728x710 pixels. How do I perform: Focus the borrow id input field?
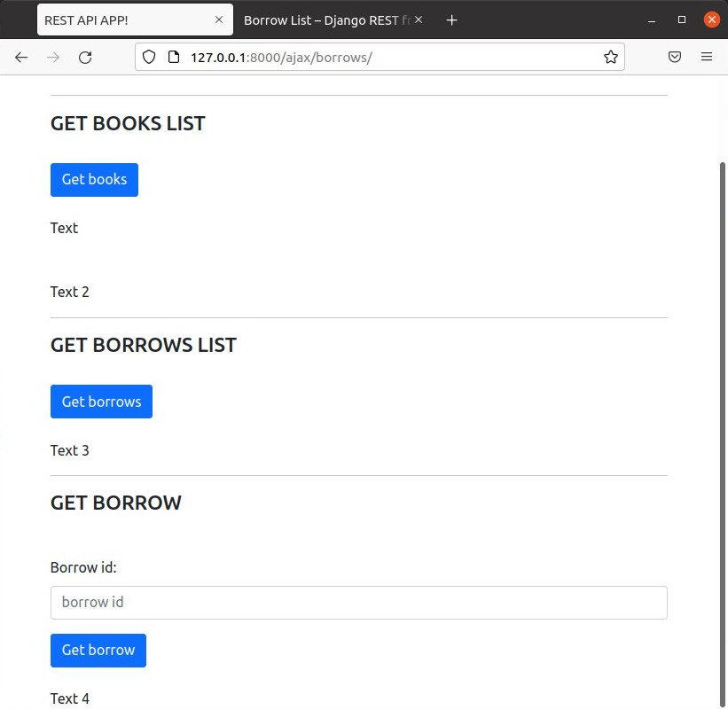[x=358, y=603]
